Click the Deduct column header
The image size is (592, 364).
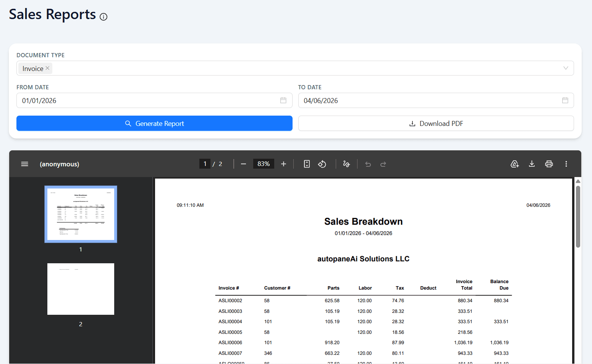[428, 288]
